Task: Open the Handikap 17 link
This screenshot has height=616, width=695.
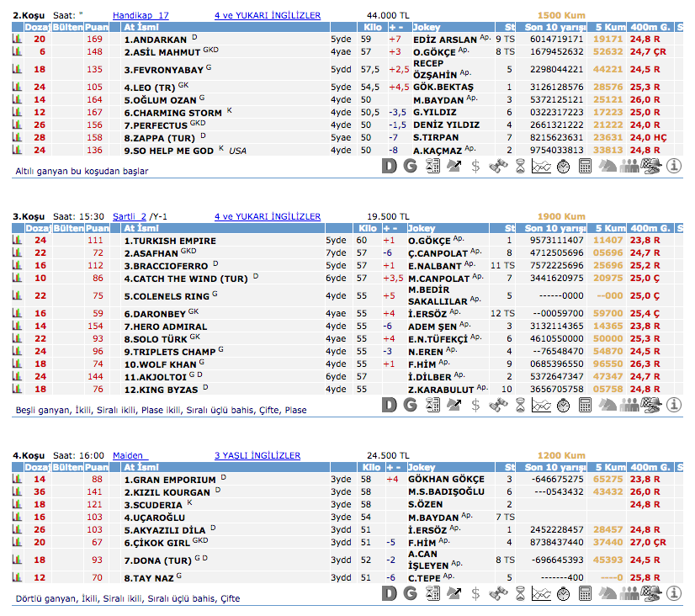Action: coord(141,15)
